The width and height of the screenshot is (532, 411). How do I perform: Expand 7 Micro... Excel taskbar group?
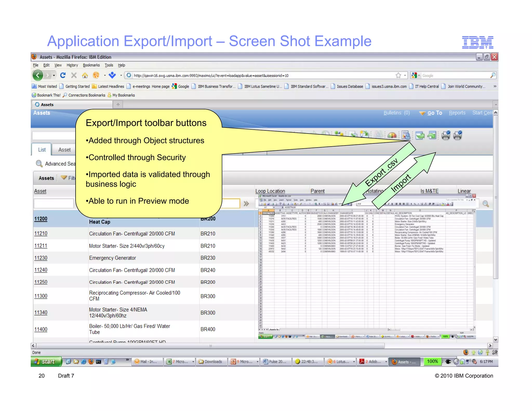[x=193, y=362]
